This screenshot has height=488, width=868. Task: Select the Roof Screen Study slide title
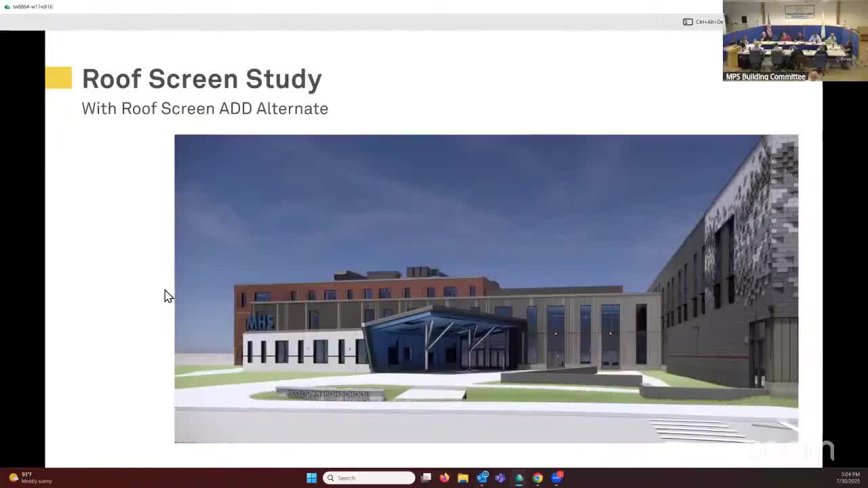[x=201, y=79]
